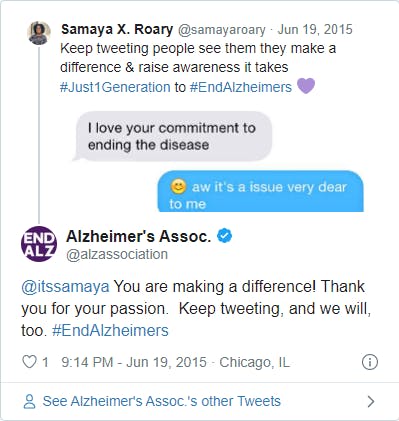Click the END ALZ purple logo
The width and height of the screenshot is (399, 421).
(x=39, y=244)
